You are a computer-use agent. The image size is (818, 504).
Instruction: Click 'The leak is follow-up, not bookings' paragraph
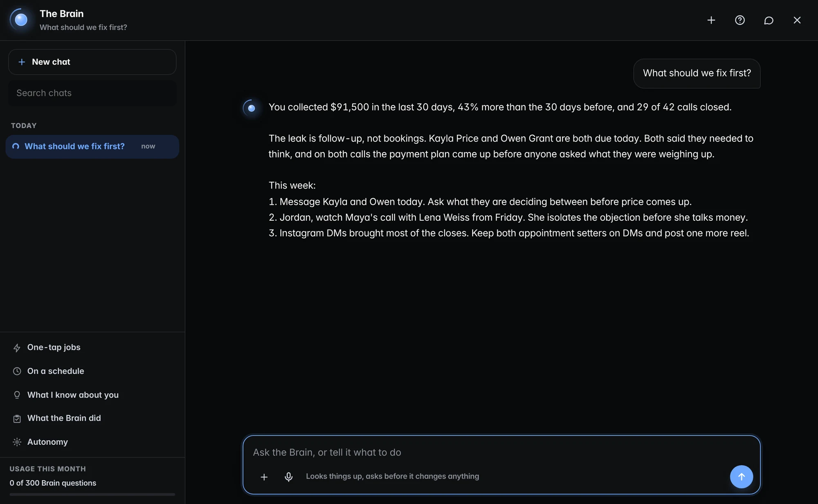coord(511,146)
